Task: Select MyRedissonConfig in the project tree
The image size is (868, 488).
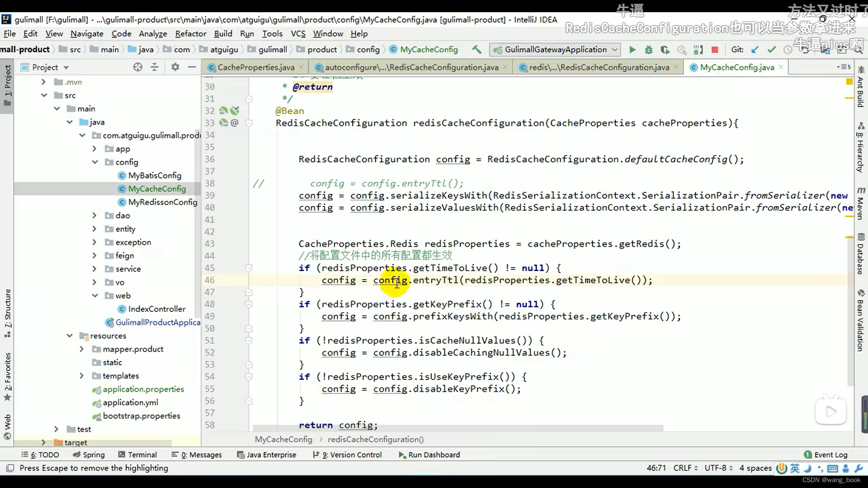Action: pos(162,202)
